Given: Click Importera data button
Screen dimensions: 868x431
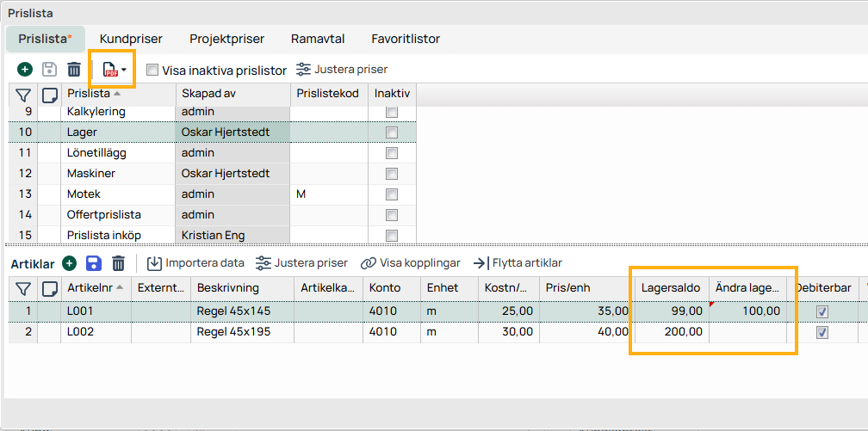Looking at the screenshot, I should click(195, 263).
